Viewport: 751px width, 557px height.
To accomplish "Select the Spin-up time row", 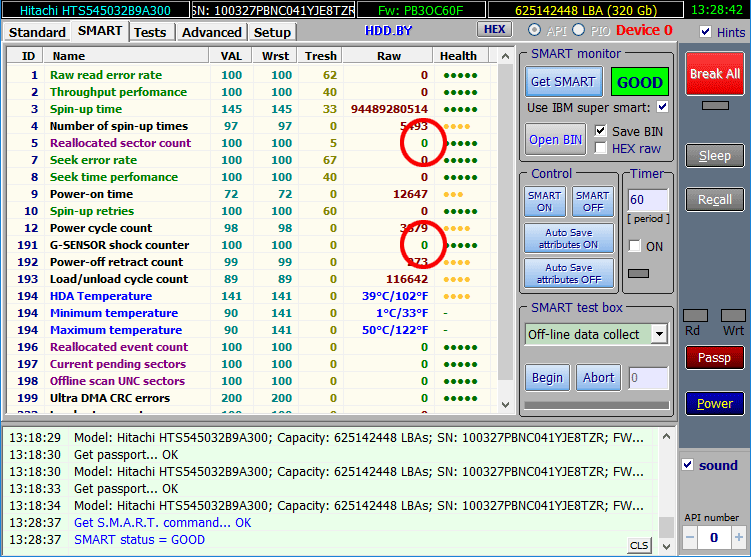I will coord(251,109).
